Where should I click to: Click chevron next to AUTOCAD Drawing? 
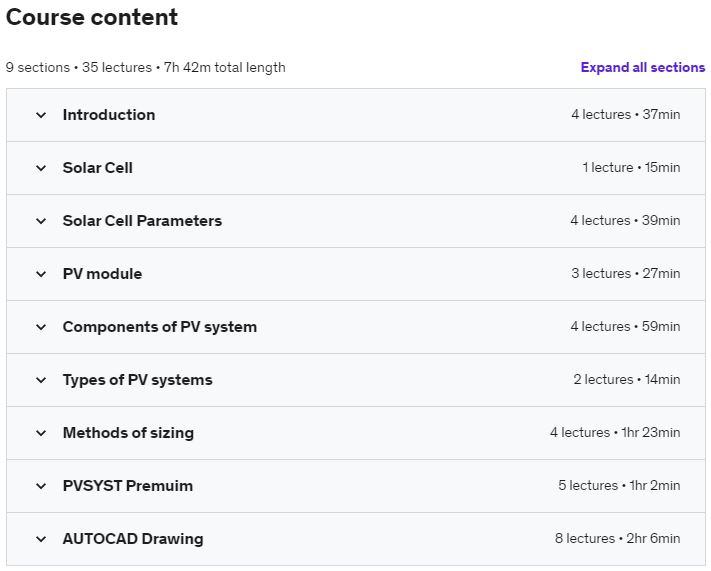coord(41,539)
